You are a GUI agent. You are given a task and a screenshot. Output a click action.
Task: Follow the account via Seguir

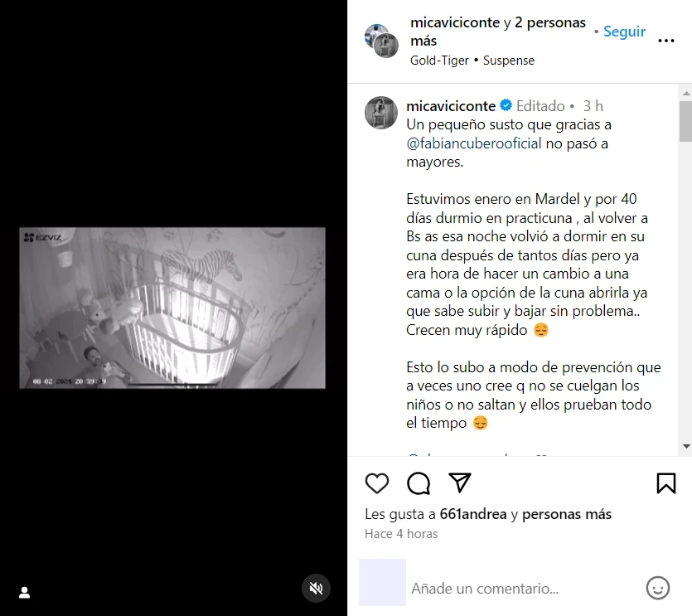coord(624,32)
